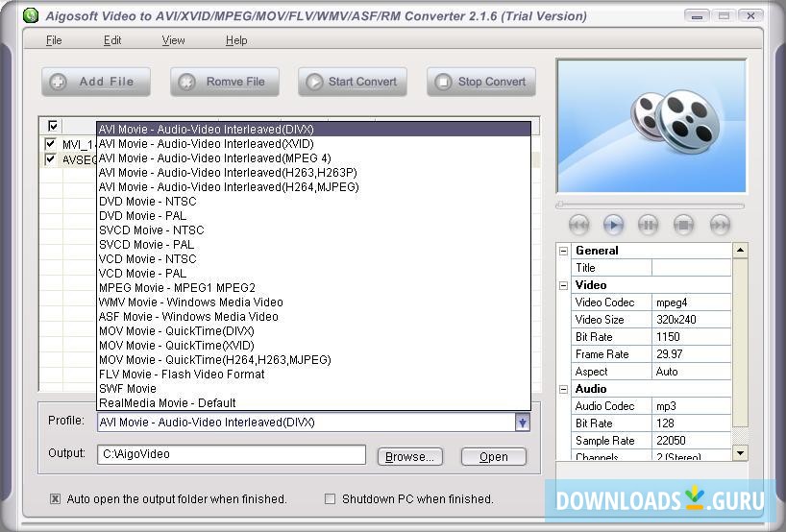Select AVI Movie Interleaved(H263,H263P) option
Viewport: 786px width, 532px height.
[313, 173]
